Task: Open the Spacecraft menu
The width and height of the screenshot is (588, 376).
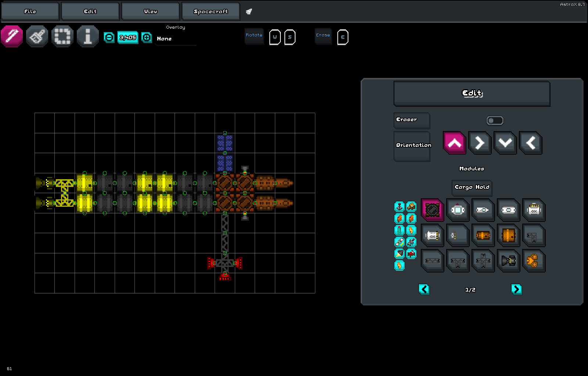Action: [x=211, y=11]
